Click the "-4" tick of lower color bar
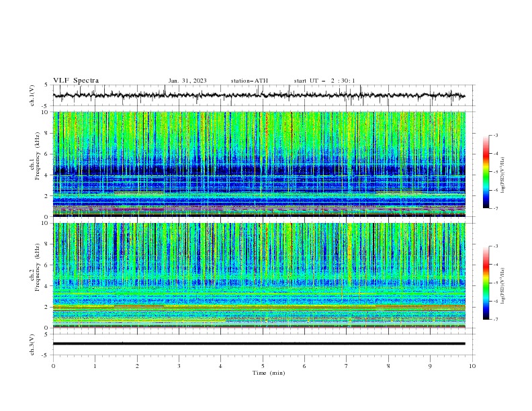 point(496,265)
